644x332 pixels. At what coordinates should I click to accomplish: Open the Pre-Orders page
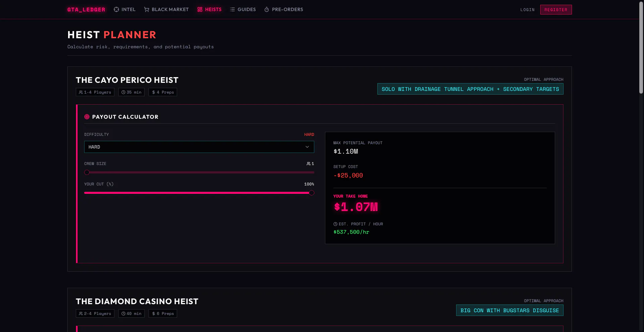pos(284,9)
